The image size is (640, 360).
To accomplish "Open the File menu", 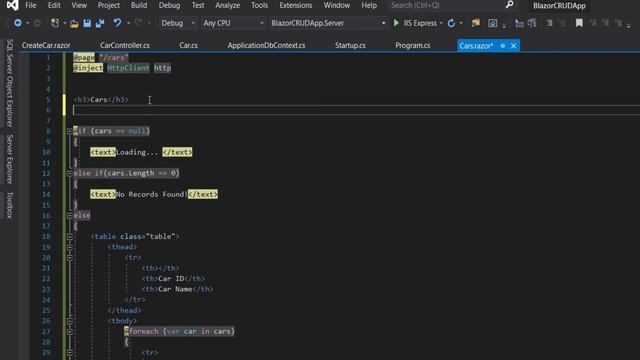I will click(x=31, y=5).
